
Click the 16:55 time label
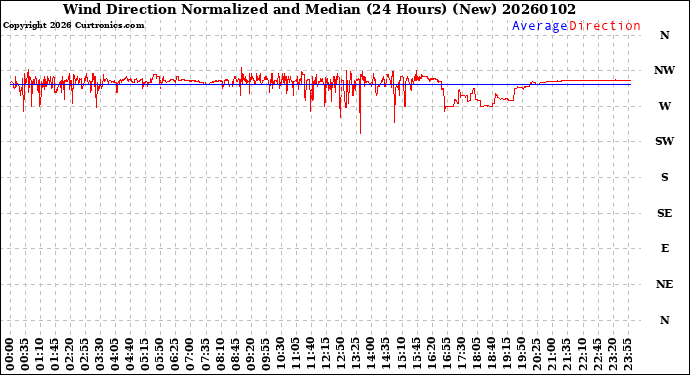(x=445, y=354)
